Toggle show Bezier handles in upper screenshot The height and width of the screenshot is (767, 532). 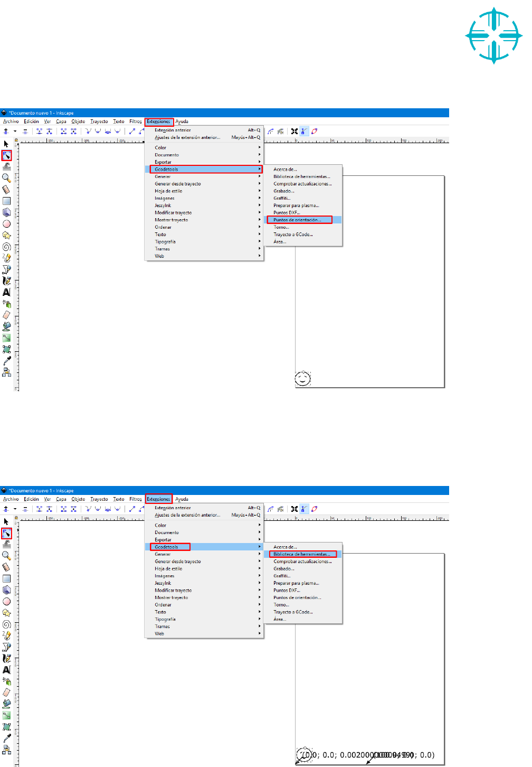(304, 131)
